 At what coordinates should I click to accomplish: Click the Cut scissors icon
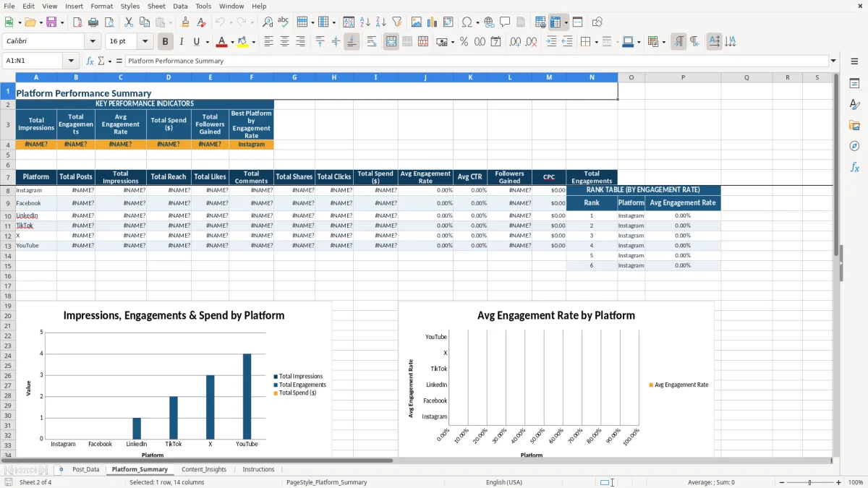[x=128, y=22]
